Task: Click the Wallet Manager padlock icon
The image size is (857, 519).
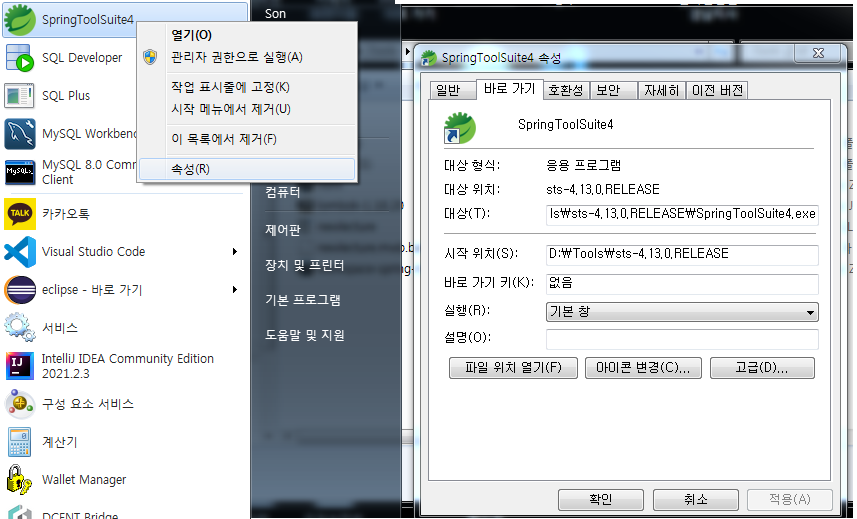Action: (x=19, y=480)
